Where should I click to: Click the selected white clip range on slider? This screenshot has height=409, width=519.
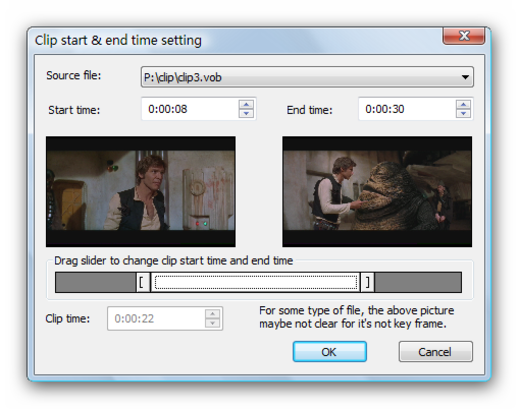pyautogui.click(x=255, y=282)
